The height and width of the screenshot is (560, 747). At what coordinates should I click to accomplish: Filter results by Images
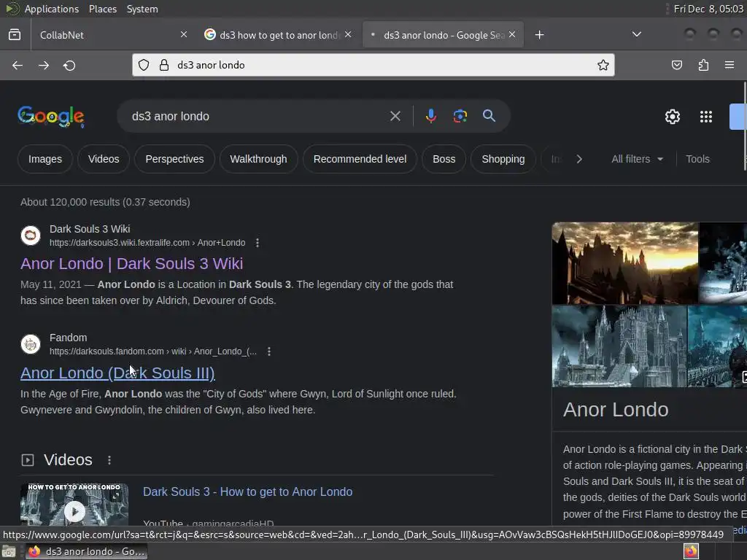pyautogui.click(x=44, y=159)
